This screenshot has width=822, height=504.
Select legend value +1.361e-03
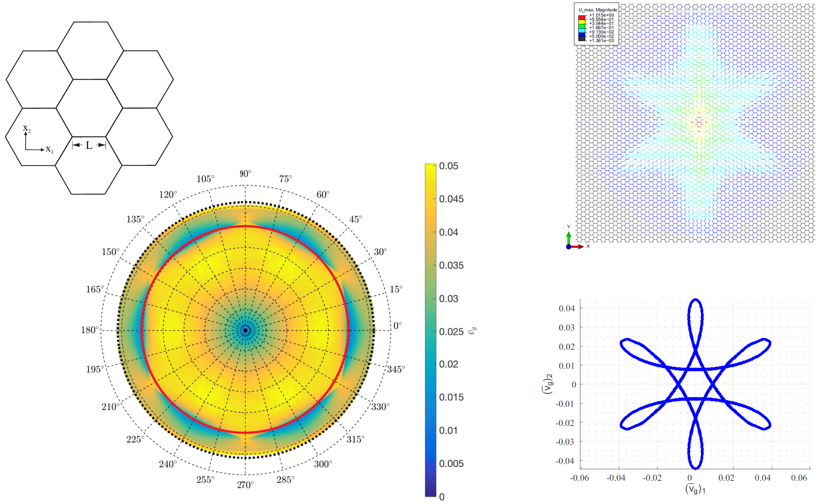tap(601, 40)
